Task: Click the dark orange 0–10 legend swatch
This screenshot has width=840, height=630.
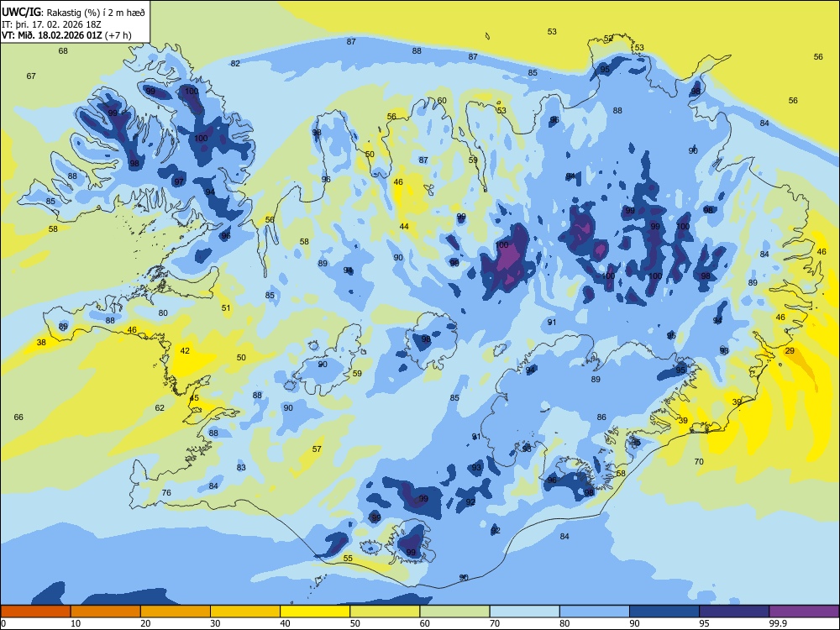Action: coord(35,612)
